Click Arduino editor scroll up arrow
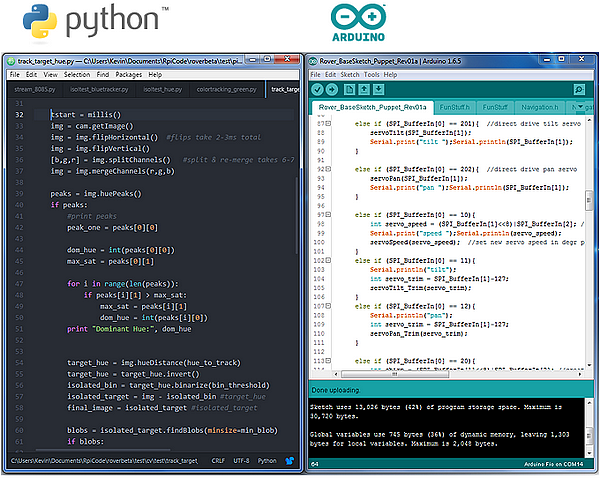600x478 pixels. [589, 120]
